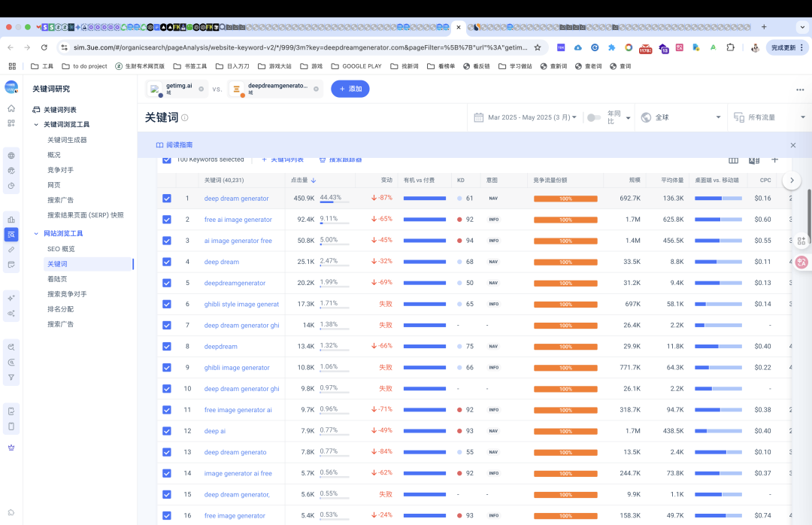Remove deepdreamgenerator domain from comparison

click(316, 90)
